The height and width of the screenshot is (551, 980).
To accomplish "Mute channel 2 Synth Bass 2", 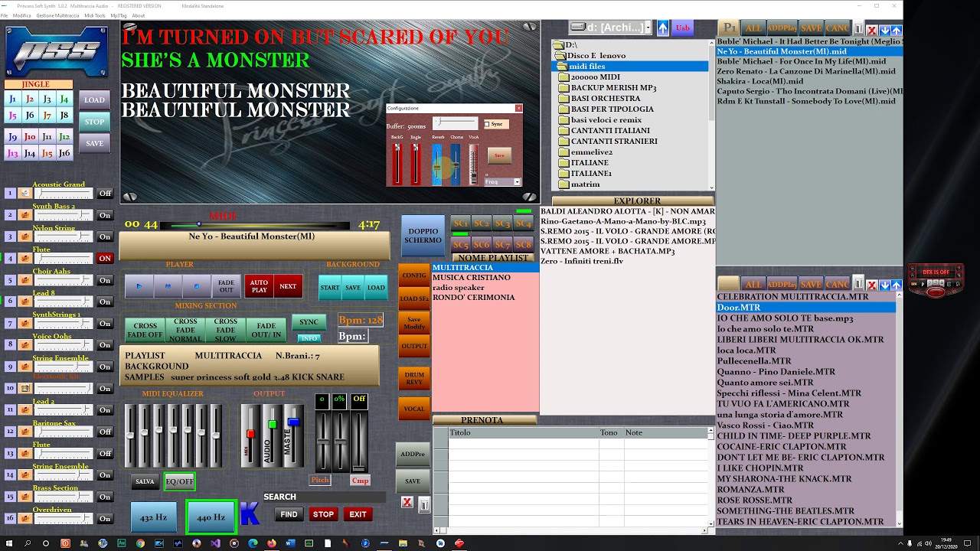I will pyautogui.click(x=105, y=215).
